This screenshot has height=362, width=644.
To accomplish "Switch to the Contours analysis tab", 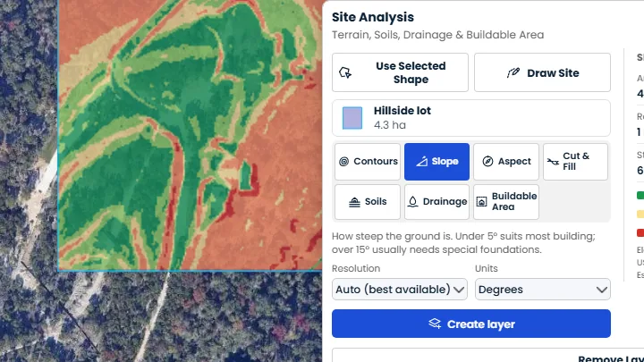I will (368, 162).
